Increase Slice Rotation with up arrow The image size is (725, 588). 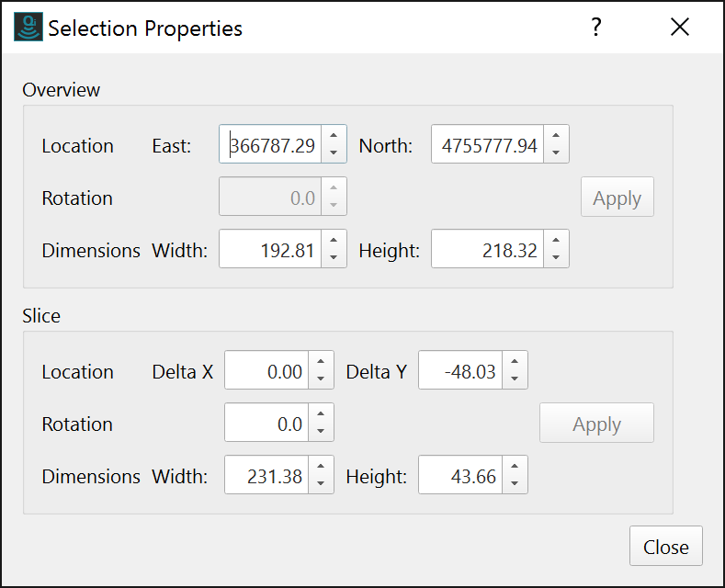tap(321, 415)
